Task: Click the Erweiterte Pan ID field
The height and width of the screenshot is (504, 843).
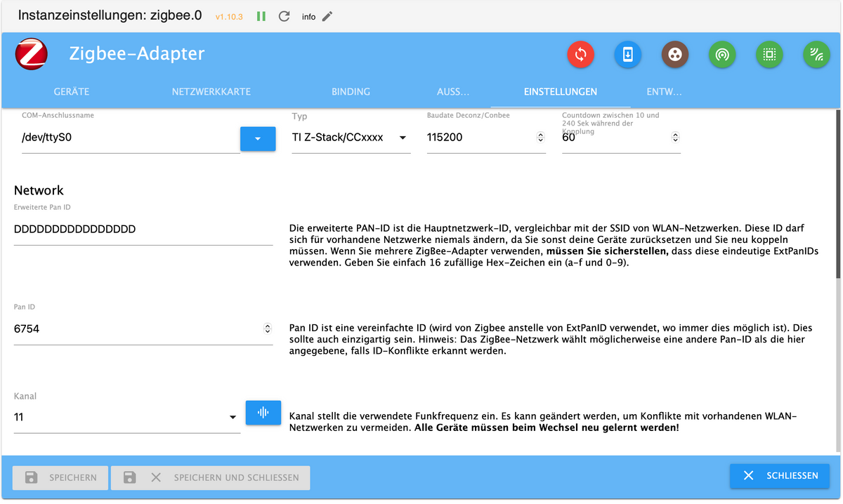Action: (x=143, y=230)
